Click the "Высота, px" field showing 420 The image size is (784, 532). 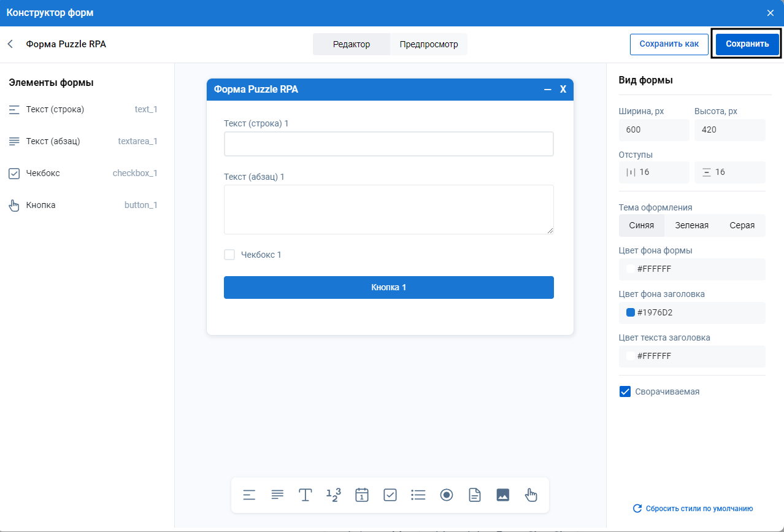[730, 129]
